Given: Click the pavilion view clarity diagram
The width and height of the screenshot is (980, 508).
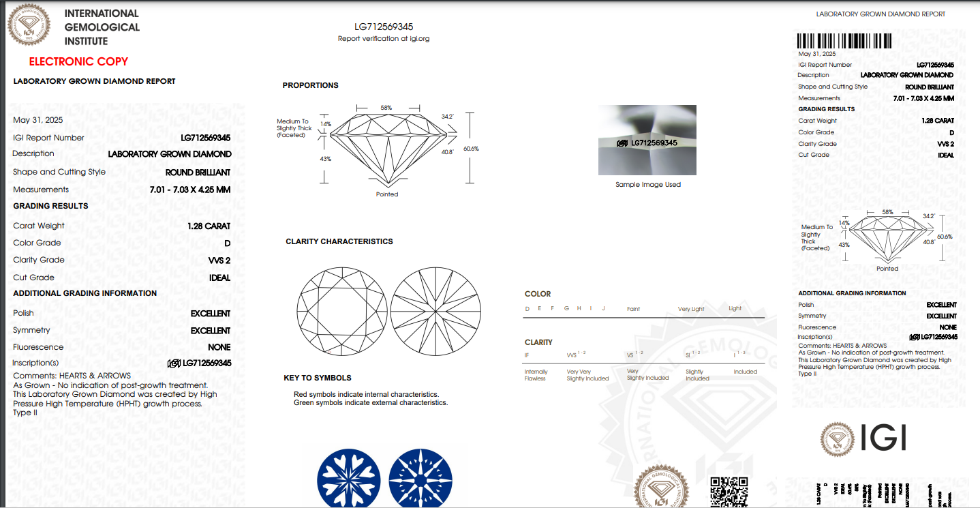Looking at the screenshot, I should pyautogui.click(x=436, y=310).
